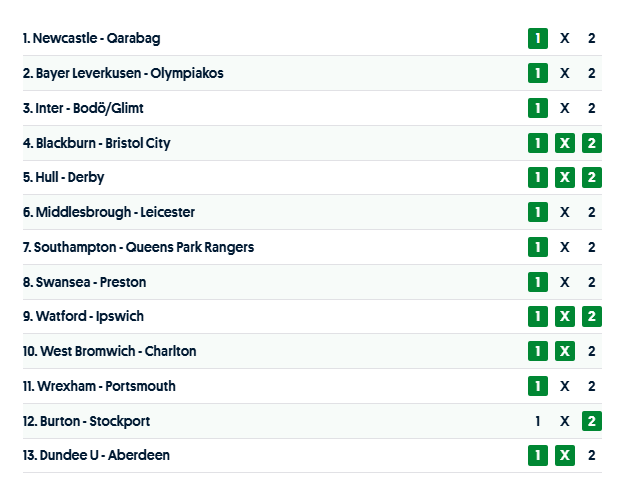The width and height of the screenshot is (628, 483).
Task: Toggle home win for Swansea - Preston
Action: coord(538,282)
